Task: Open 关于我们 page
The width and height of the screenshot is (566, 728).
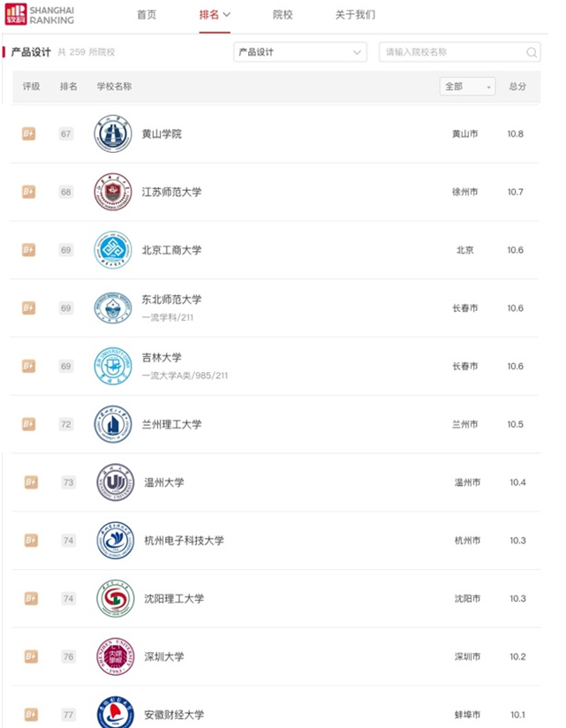Action: 355,15
